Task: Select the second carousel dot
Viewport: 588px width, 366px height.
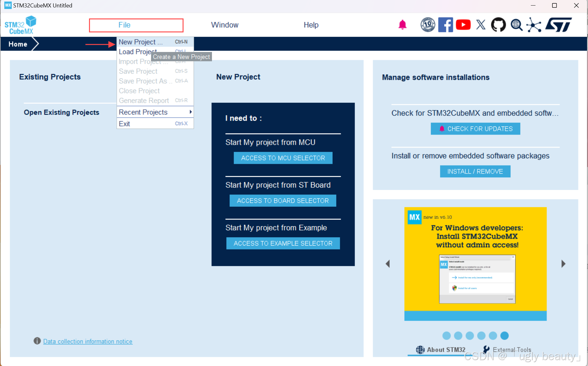Action: [x=458, y=336]
